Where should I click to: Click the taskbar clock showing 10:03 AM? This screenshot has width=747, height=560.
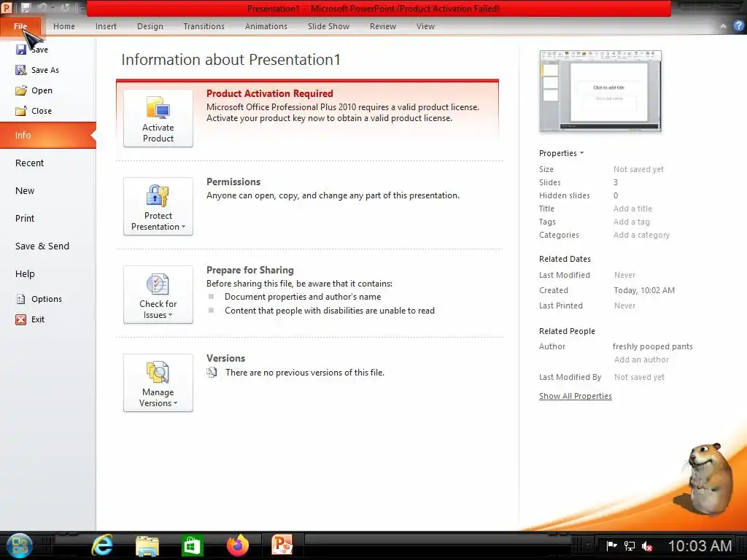[700, 545]
